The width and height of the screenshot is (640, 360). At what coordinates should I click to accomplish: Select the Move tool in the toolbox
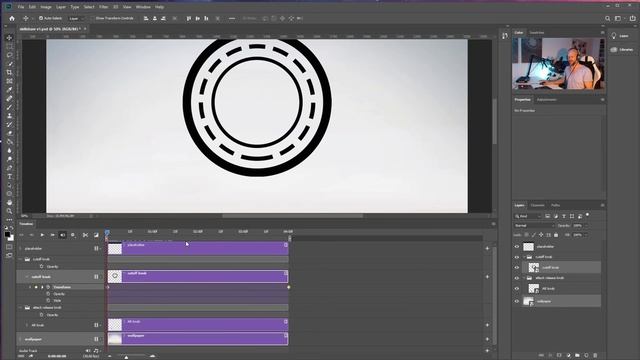click(9, 38)
